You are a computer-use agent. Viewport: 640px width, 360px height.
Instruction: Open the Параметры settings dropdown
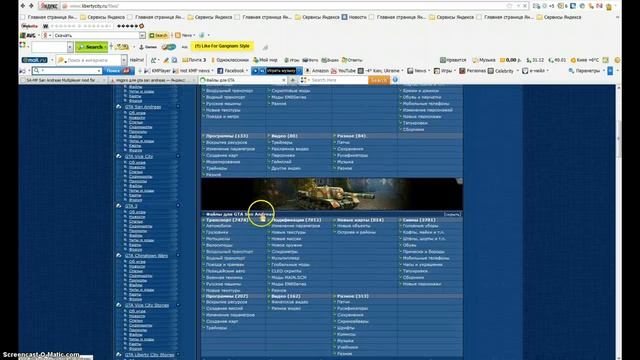[x=587, y=71]
